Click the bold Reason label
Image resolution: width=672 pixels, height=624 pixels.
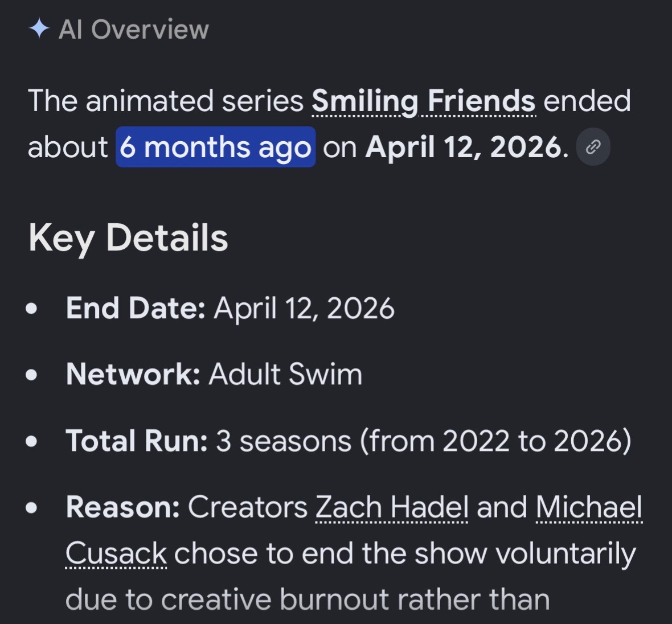pyautogui.click(x=123, y=507)
